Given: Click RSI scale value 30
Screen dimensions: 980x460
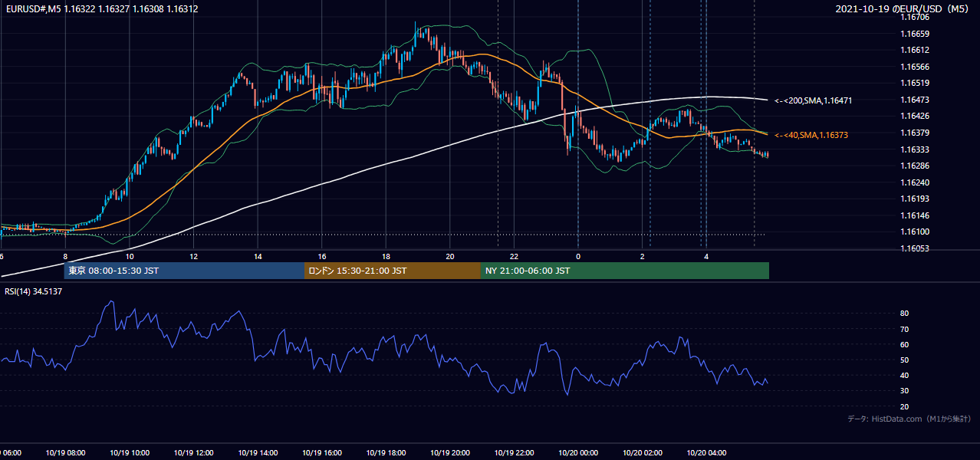Looking at the screenshot, I should tap(904, 391).
